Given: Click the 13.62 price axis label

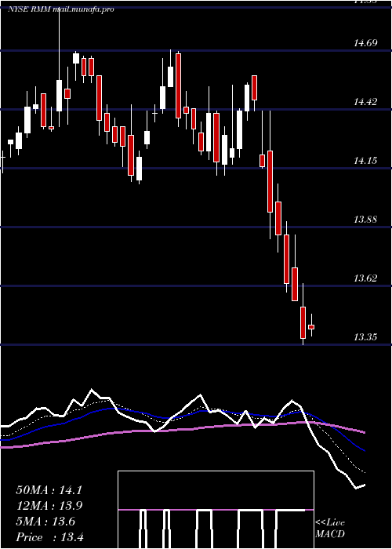Looking at the screenshot, I should pos(365,278).
